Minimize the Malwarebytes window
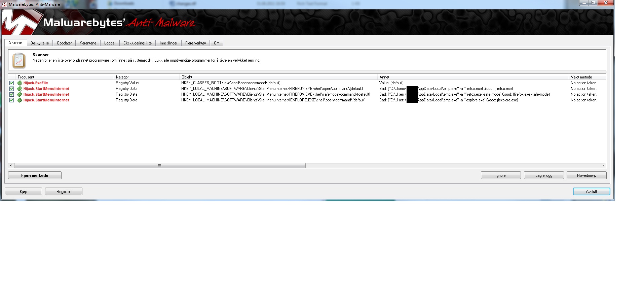 tap(584, 3)
